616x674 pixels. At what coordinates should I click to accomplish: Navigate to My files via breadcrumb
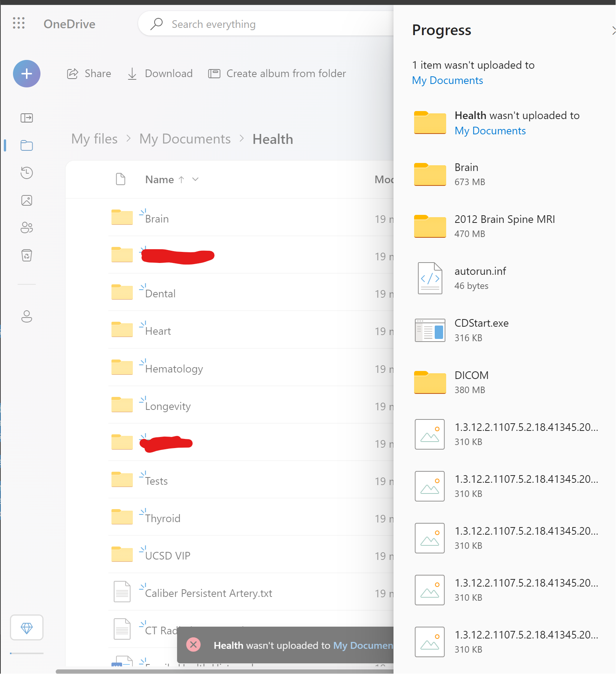[94, 139]
